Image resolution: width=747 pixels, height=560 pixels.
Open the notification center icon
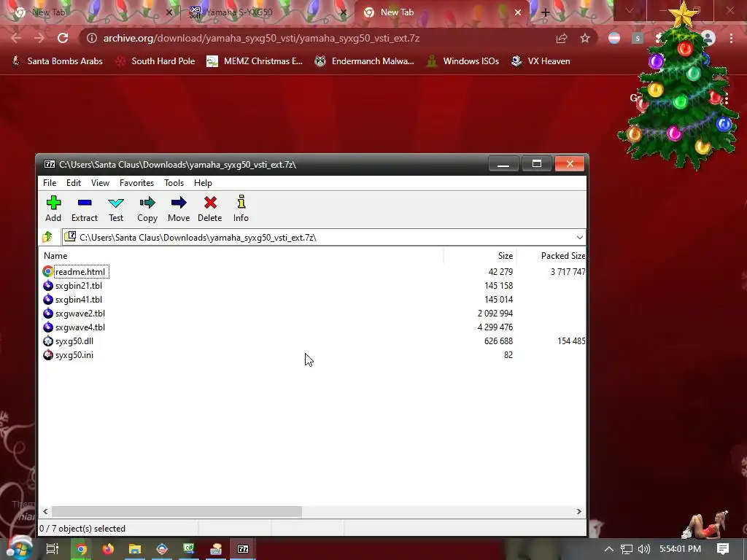723,549
